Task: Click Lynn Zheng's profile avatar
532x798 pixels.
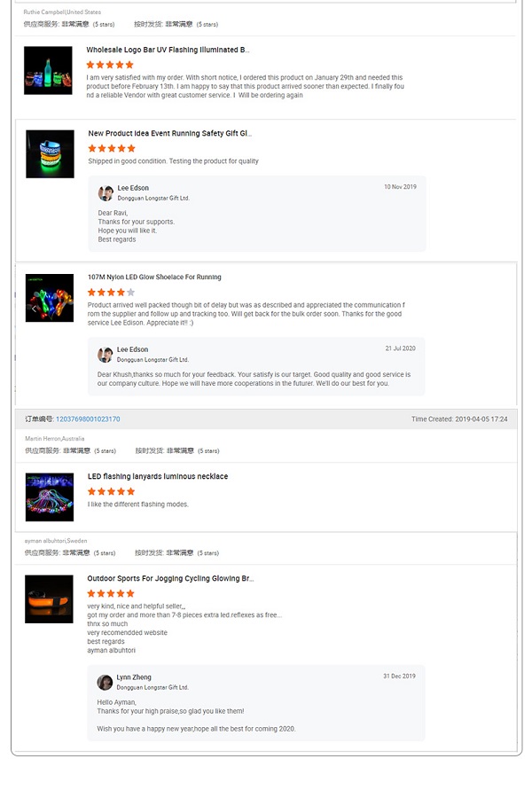Action: [105, 683]
